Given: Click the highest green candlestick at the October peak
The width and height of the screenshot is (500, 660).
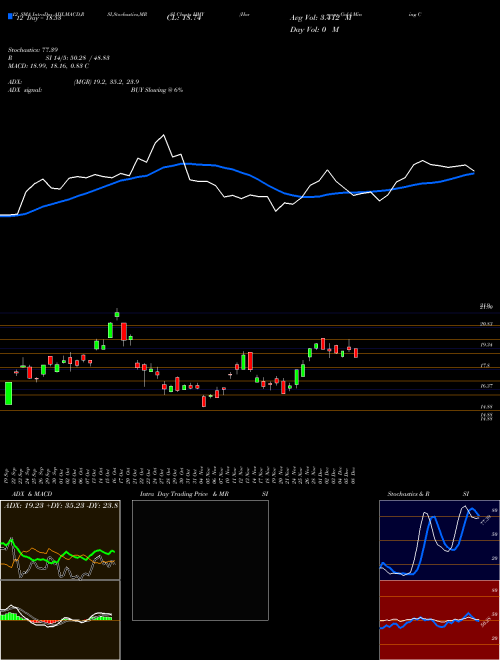Looking at the screenshot, I should pos(117,313).
